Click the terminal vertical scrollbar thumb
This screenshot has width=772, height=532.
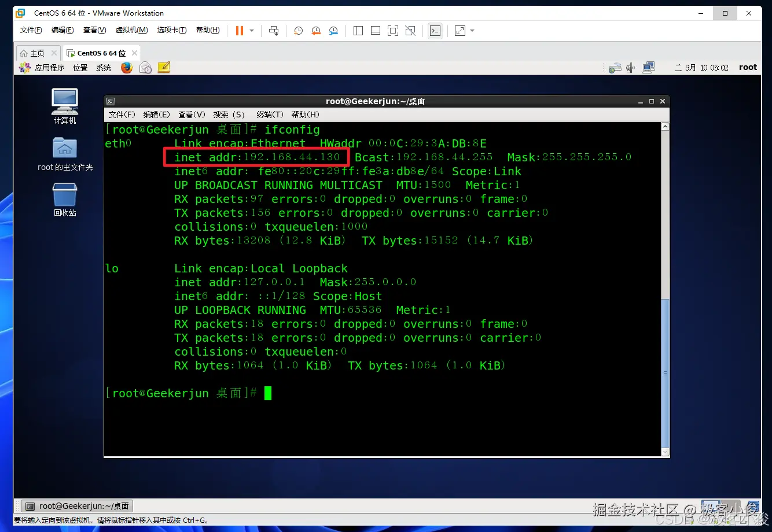(x=665, y=374)
